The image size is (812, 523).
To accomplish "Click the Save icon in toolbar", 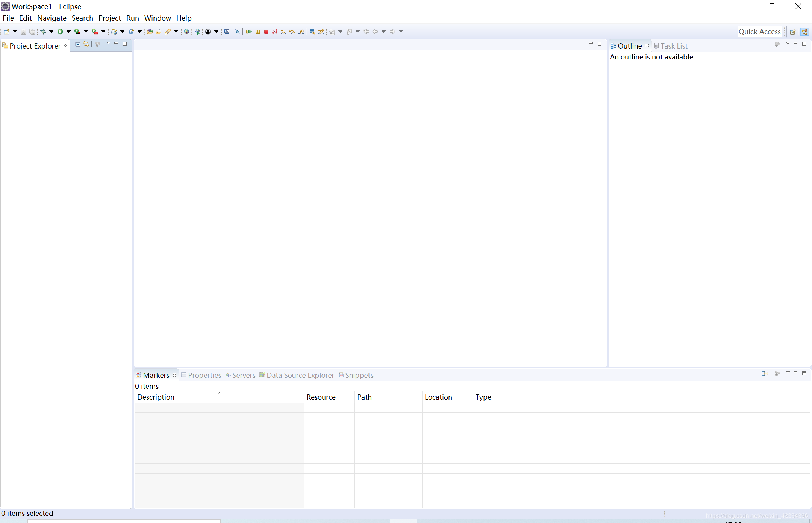I will click(x=23, y=32).
